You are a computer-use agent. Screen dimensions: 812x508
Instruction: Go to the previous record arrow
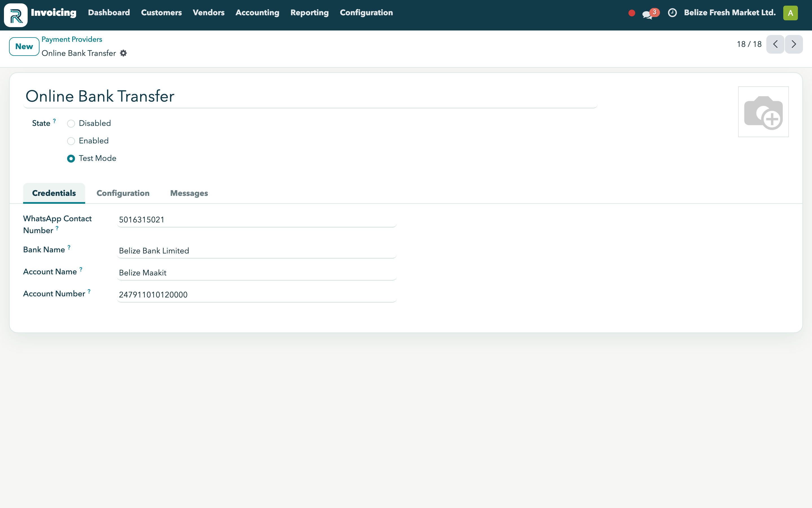pos(775,44)
